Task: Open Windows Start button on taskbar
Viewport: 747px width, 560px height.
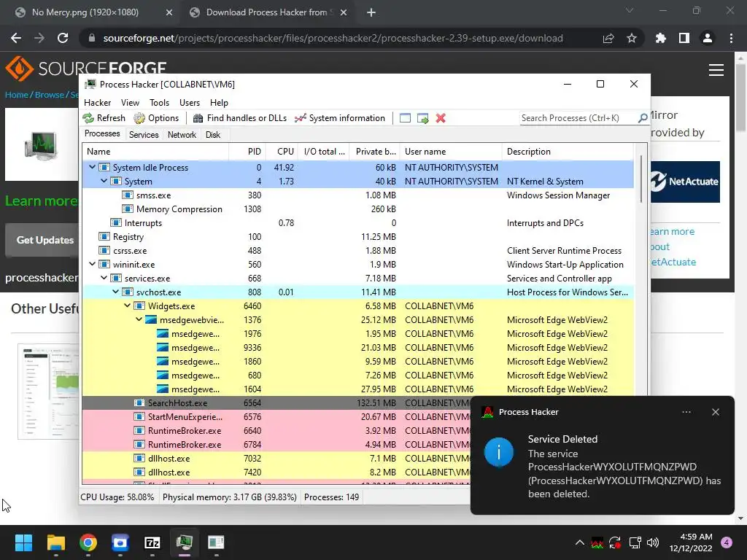Action: point(23,542)
